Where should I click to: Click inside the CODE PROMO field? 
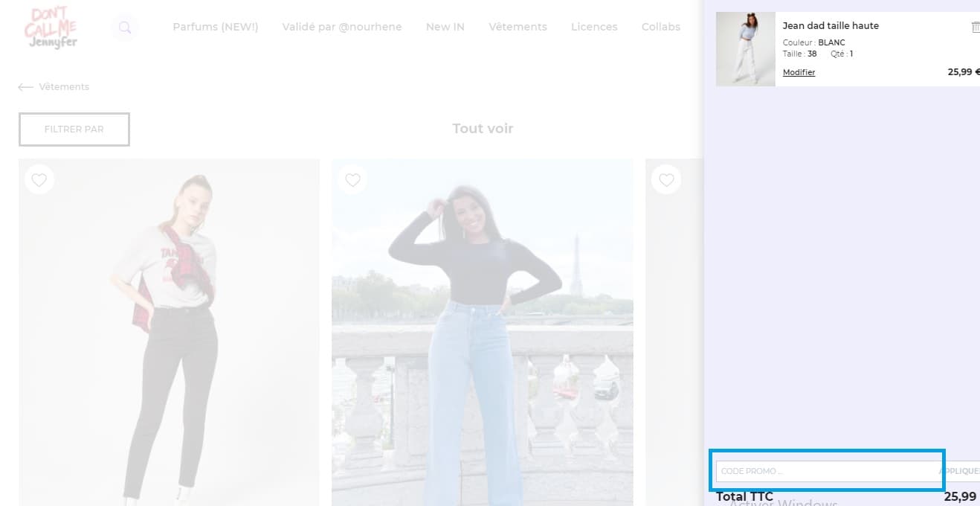(x=818, y=470)
